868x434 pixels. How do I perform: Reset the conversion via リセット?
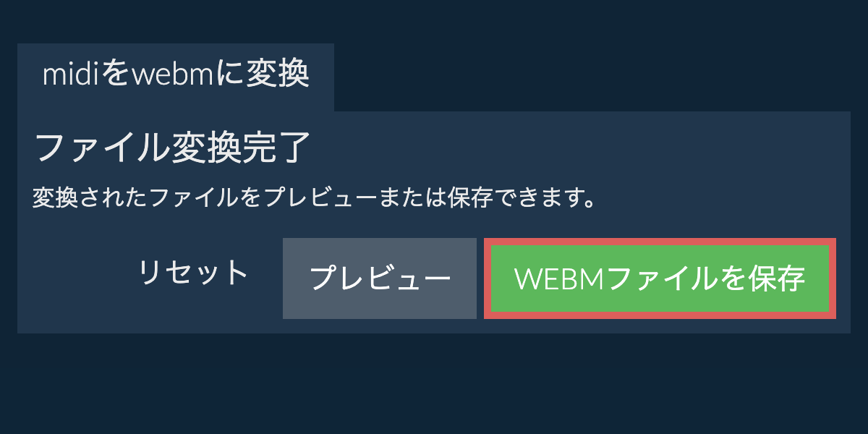pyautogui.click(x=193, y=273)
